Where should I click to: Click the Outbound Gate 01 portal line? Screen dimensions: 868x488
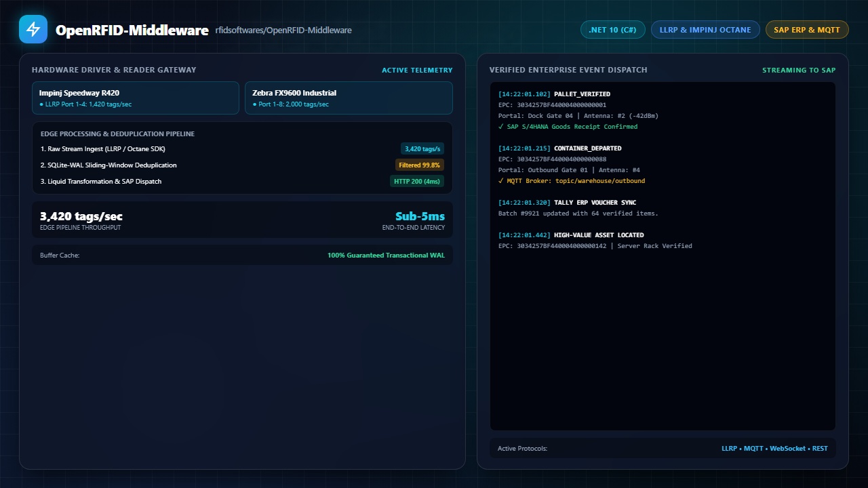coord(569,170)
